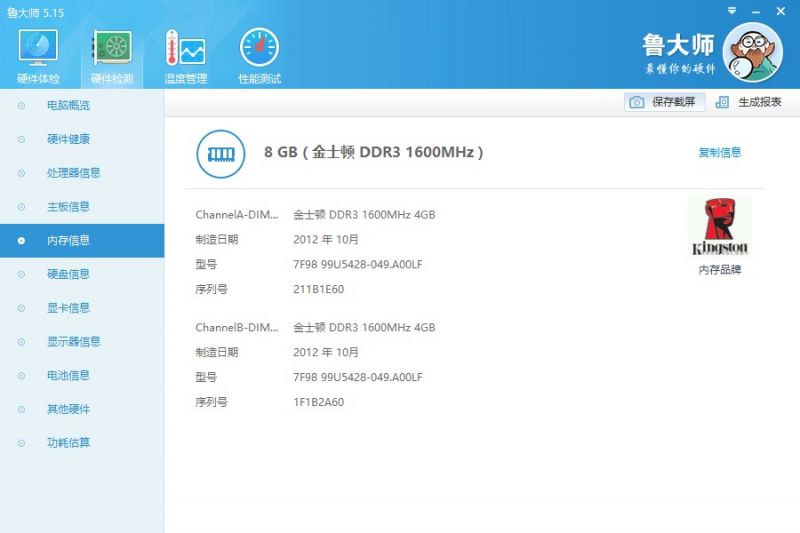This screenshot has width=800, height=533.
Task: Select the bullet next to 处理器信息
Action: pos(21,173)
